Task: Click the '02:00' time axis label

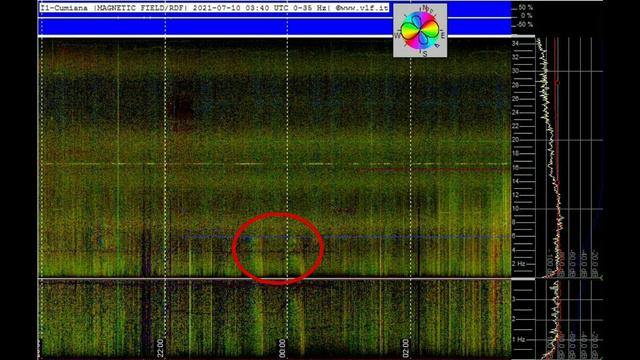Action: pyautogui.click(x=406, y=348)
